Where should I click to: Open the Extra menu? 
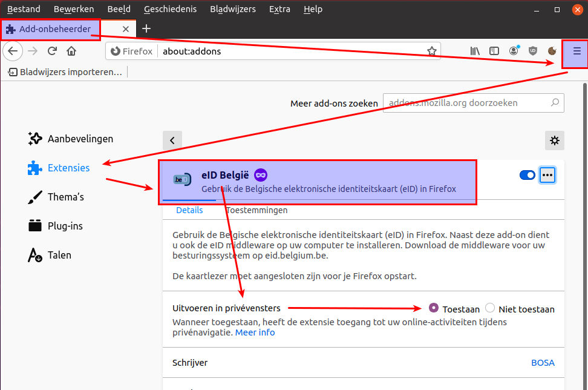click(279, 9)
